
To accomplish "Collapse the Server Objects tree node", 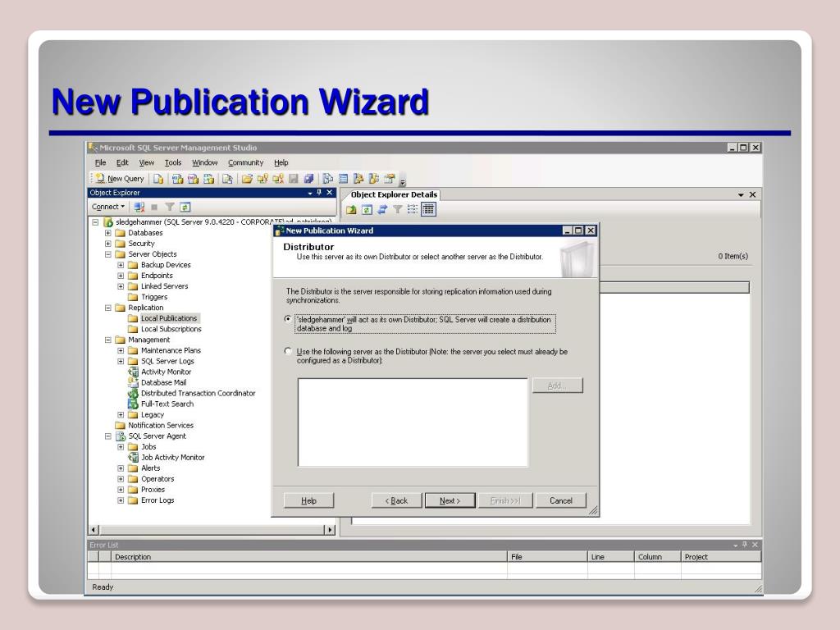I will (108, 254).
